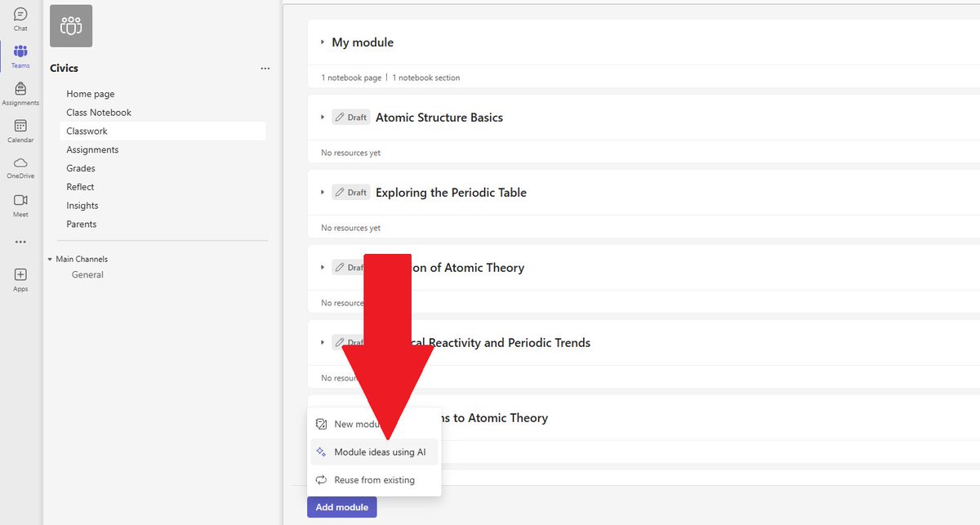Screen dimensions: 980x525
Task: Choose Module ideas using AI
Action: pyautogui.click(x=379, y=452)
